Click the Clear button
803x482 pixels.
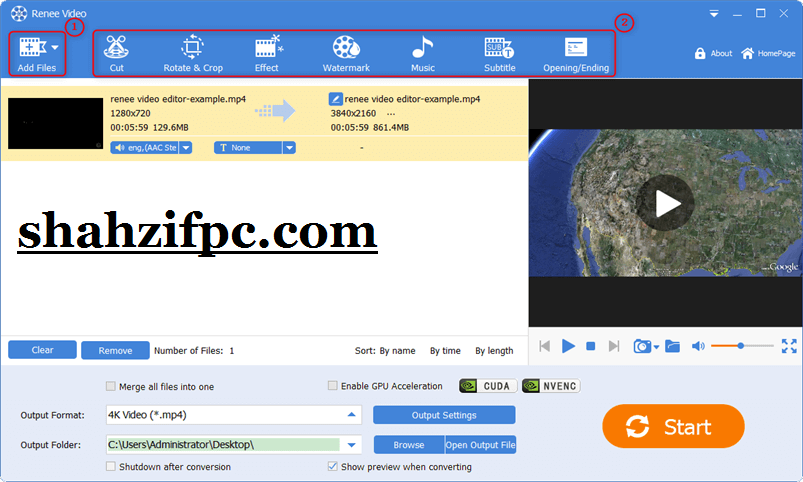point(43,350)
